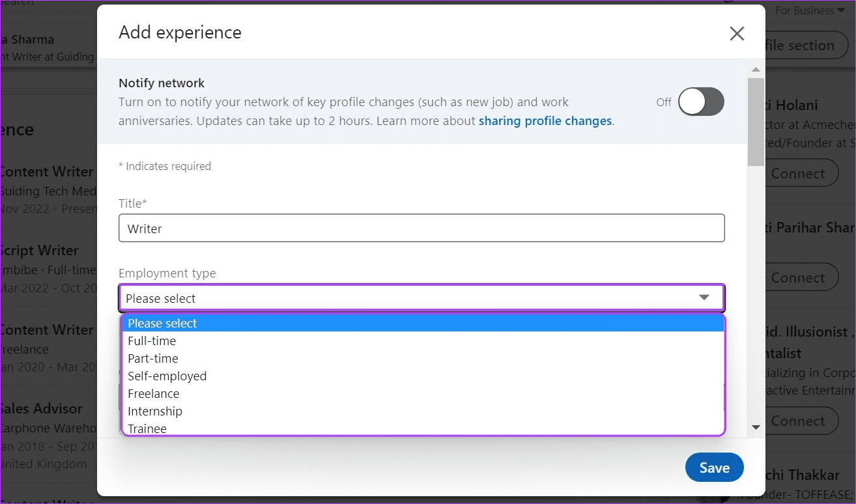Click the Add experience dialog title

(x=180, y=33)
